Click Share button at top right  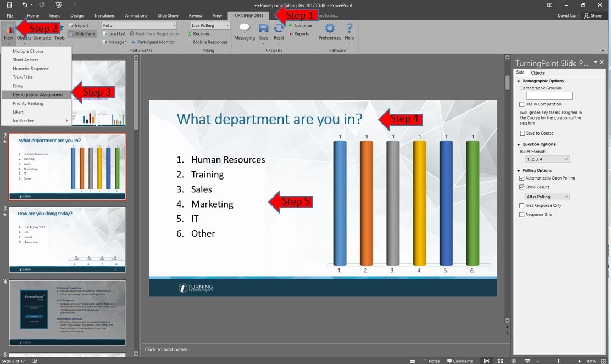tap(592, 15)
